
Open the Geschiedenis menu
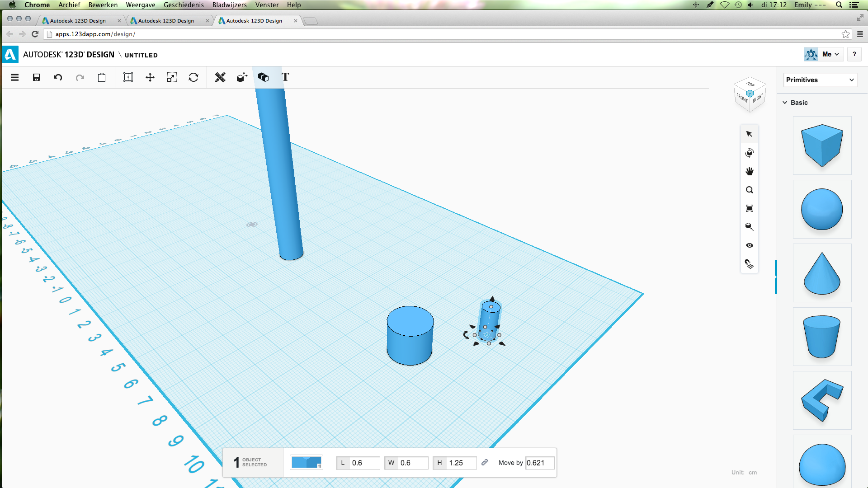pyautogui.click(x=184, y=5)
